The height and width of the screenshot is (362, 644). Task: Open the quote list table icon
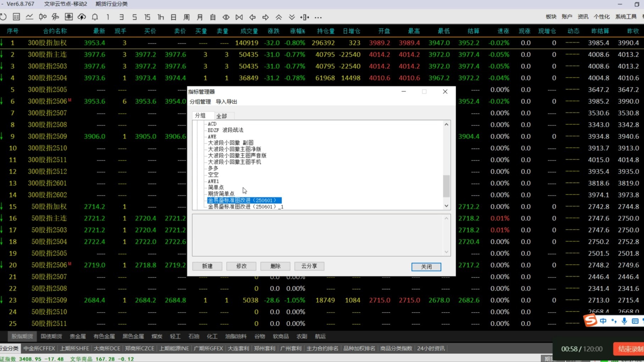[x=16, y=17]
